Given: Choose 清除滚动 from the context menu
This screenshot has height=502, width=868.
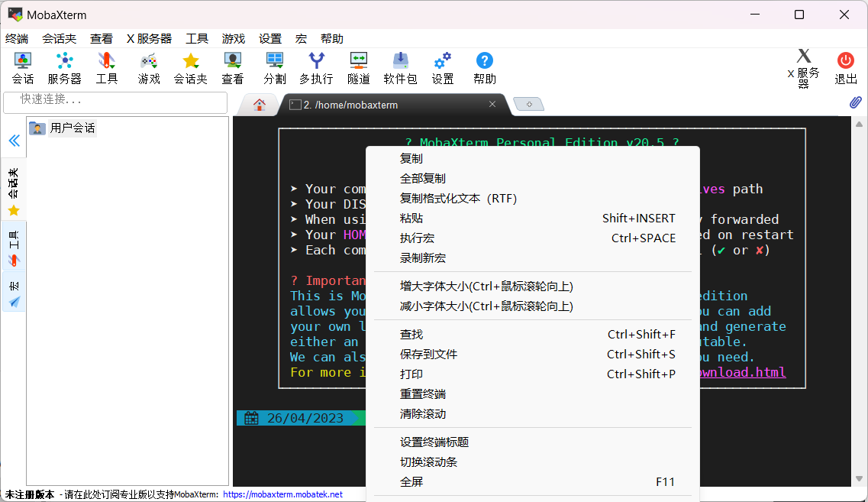Looking at the screenshot, I should click(533, 414).
